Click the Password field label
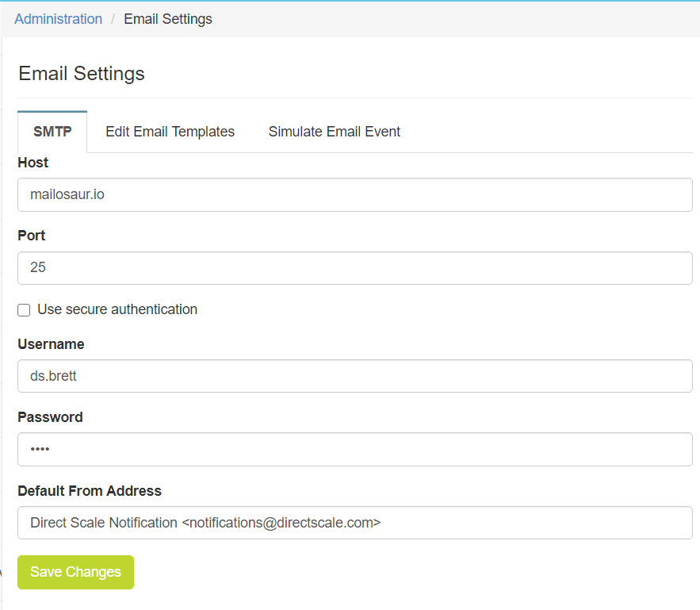 point(50,417)
